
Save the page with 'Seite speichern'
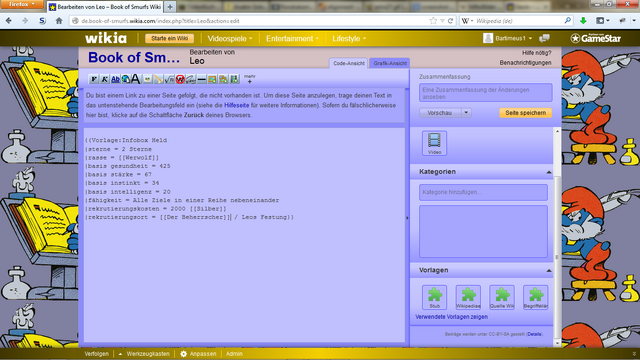click(526, 113)
